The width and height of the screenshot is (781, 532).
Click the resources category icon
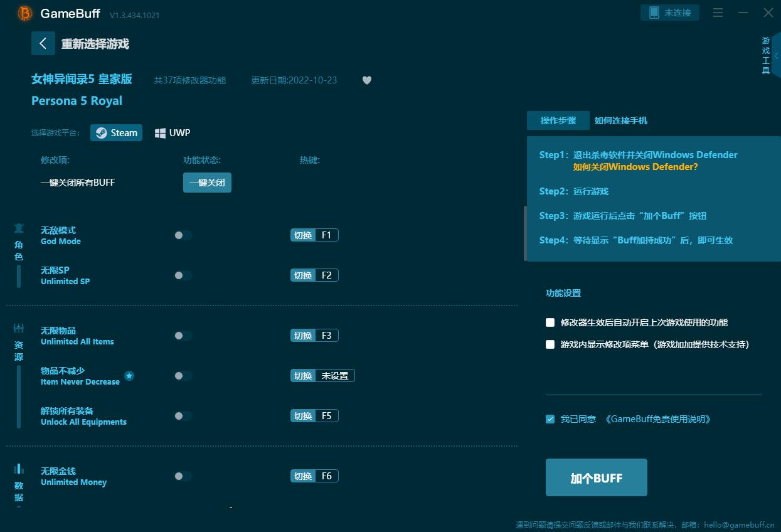[19, 328]
